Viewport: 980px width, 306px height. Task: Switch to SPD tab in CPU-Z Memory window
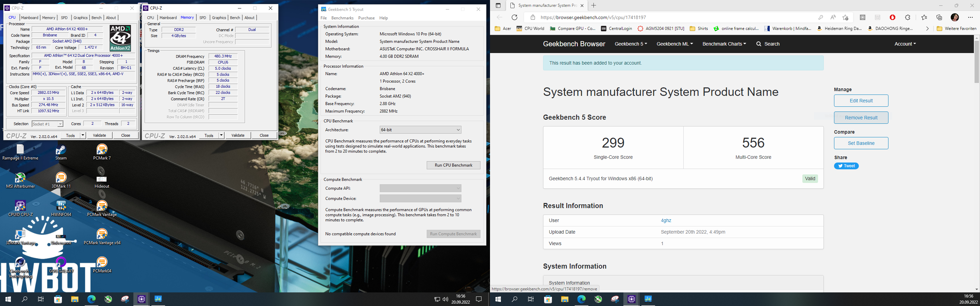click(x=203, y=17)
